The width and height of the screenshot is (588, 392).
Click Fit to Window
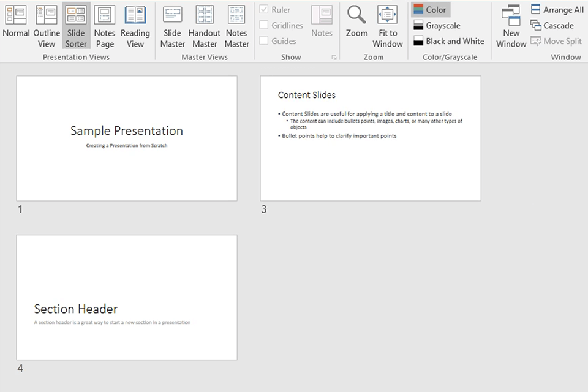(387, 26)
